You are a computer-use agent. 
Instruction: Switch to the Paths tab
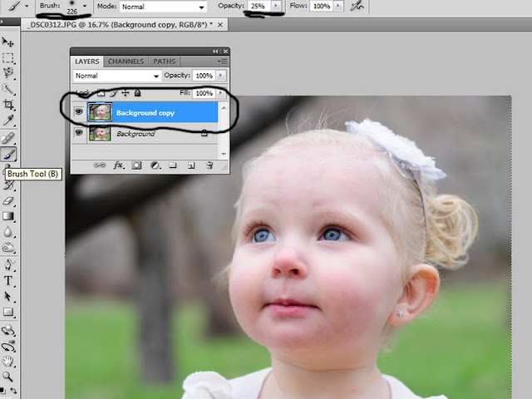coord(165,62)
